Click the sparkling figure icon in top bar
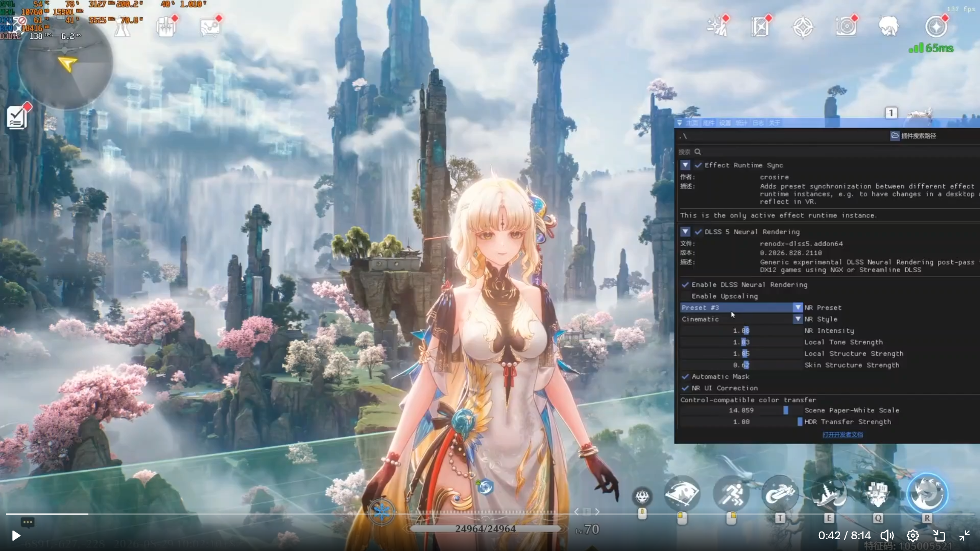 coord(717,27)
